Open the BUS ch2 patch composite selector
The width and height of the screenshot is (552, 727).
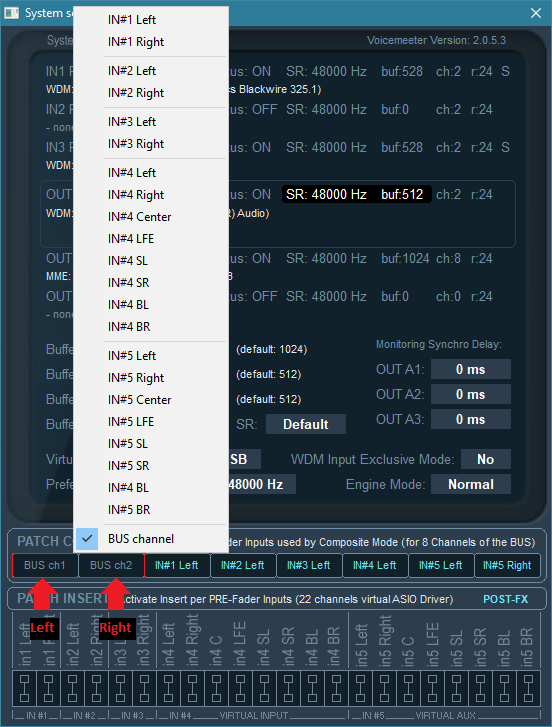coord(111,565)
